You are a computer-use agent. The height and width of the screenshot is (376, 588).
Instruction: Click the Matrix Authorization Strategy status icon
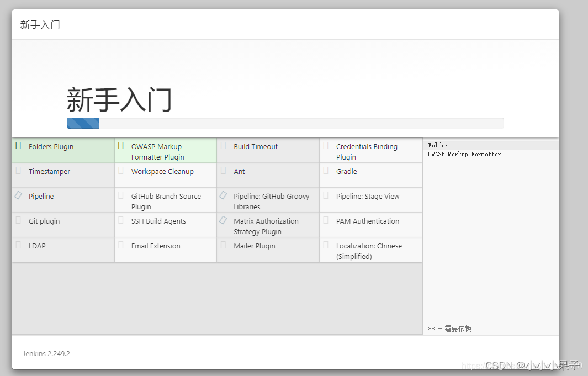click(x=223, y=220)
